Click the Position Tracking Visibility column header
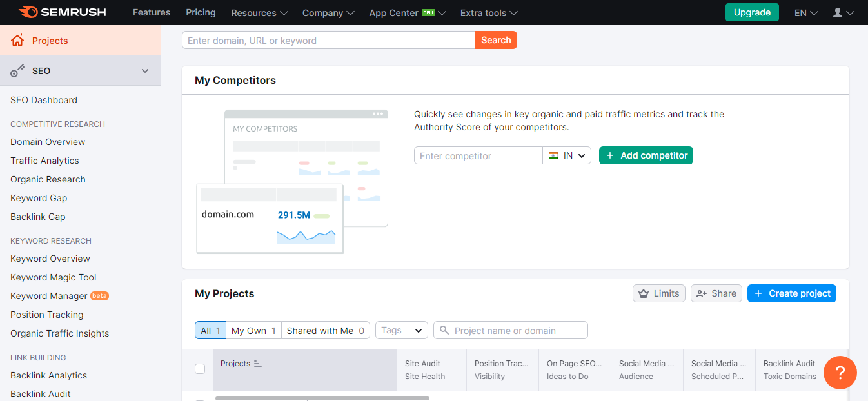Screen dimensions: 868x401 click(x=502, y=370)
